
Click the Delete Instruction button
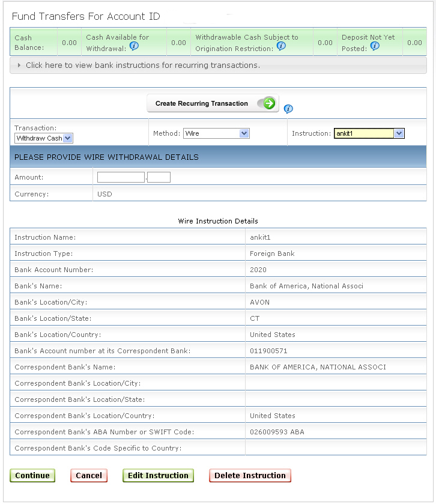[x=250, y=475]
